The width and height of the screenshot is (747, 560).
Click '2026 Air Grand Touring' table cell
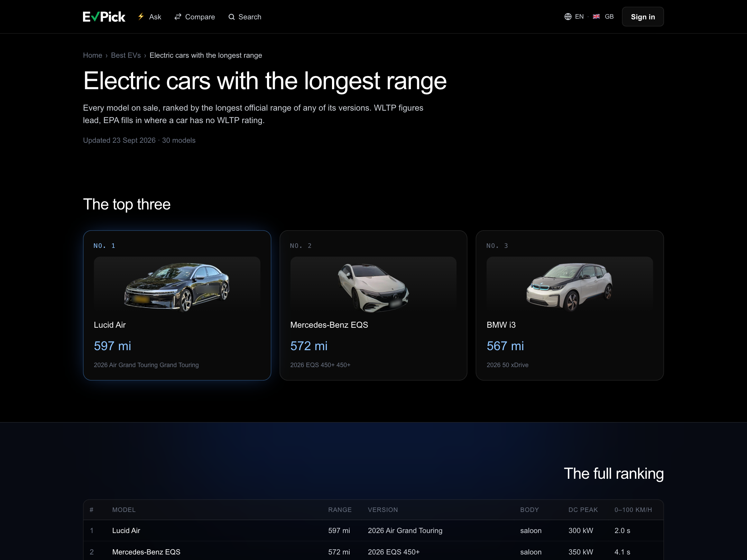pyautogui.click(x=405, y=531)
